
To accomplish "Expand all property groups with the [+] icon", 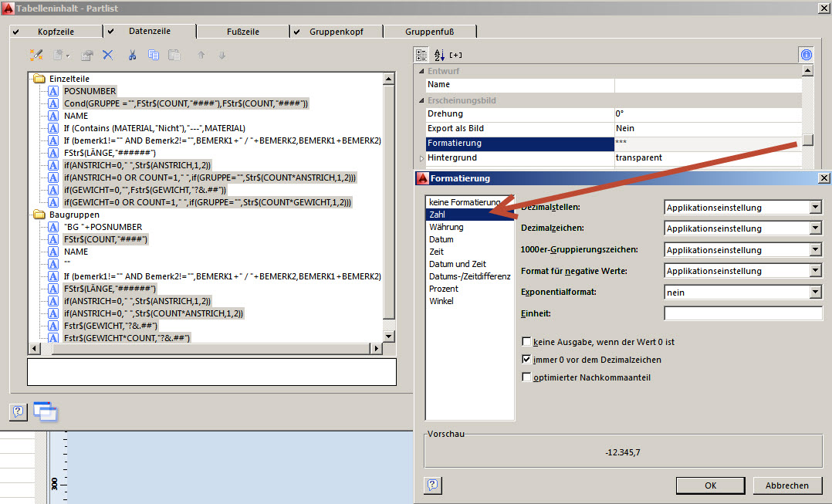I will 456,55.
